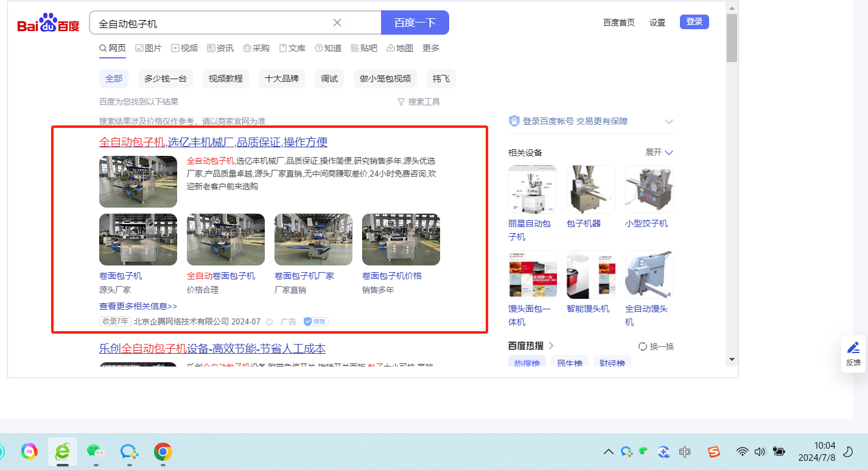Image resolution: width=868 pixels, height=470 pixels.
Task: Open the 知道 Q&A tab
Action: (328, 48)
